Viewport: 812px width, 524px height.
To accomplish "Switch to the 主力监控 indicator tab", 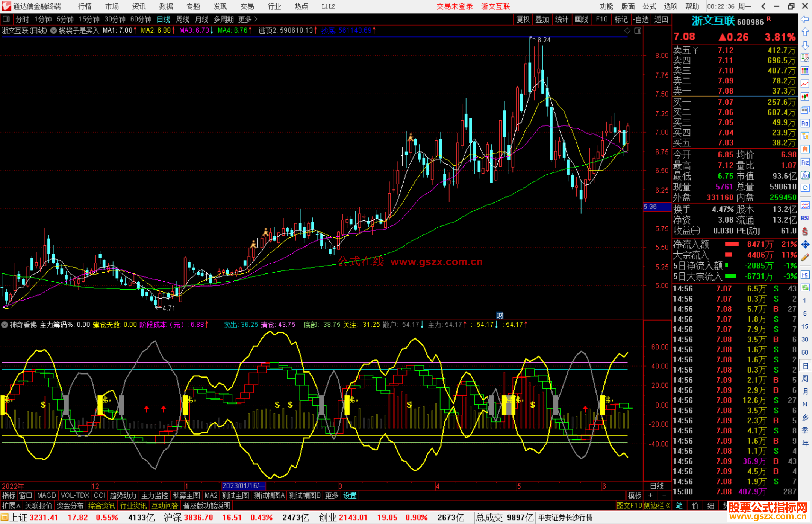I will 155,496.
